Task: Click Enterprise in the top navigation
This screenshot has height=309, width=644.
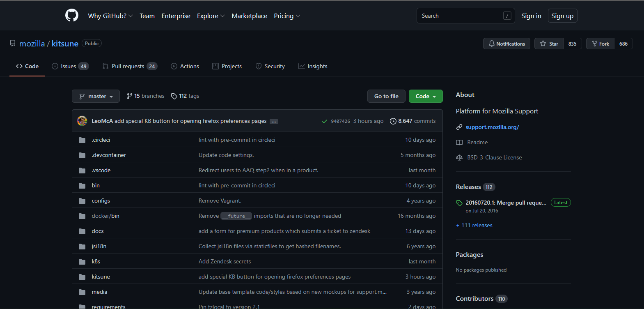Action: (176, 16)
